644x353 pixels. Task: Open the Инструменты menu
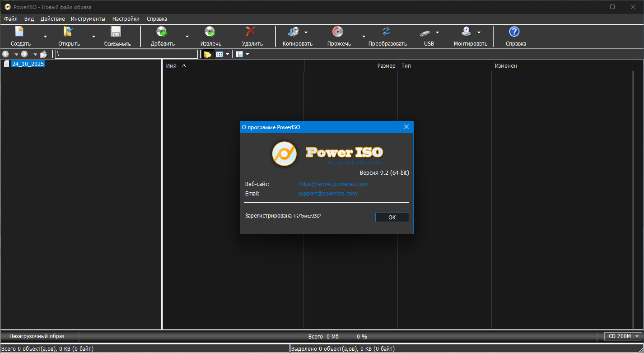(88, 19)
